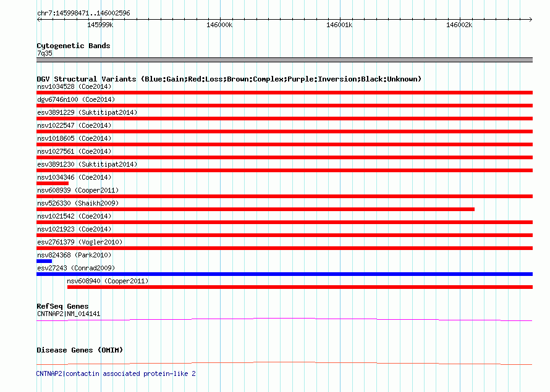Open CNTNAP2 contactin associated protein-like 2 link
The height and width of the screenshot is (392, 550).
[116, 373]
